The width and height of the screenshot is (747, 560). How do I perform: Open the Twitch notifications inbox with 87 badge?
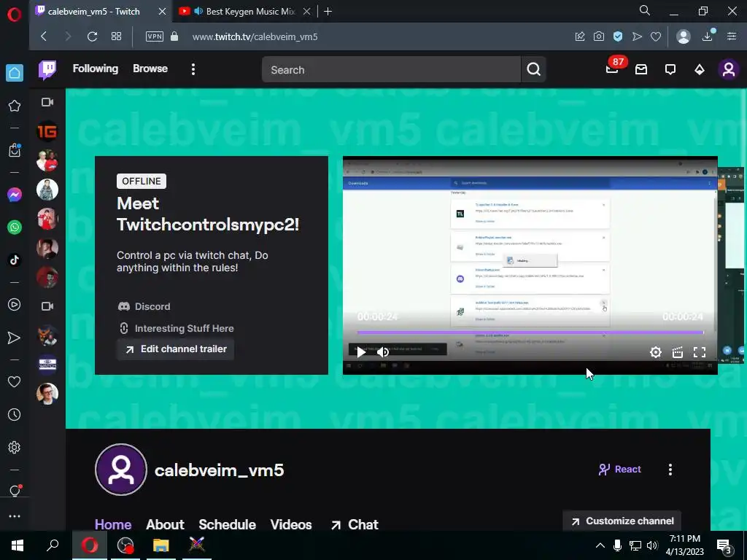click(612, 69)
